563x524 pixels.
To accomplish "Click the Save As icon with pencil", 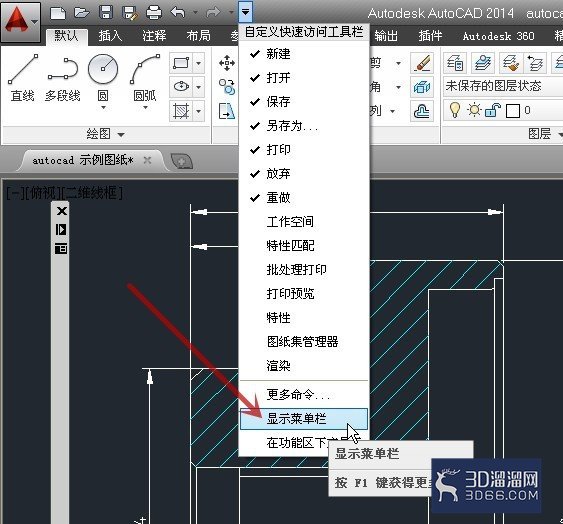I will pyautogui.click(x=130, y=13).
